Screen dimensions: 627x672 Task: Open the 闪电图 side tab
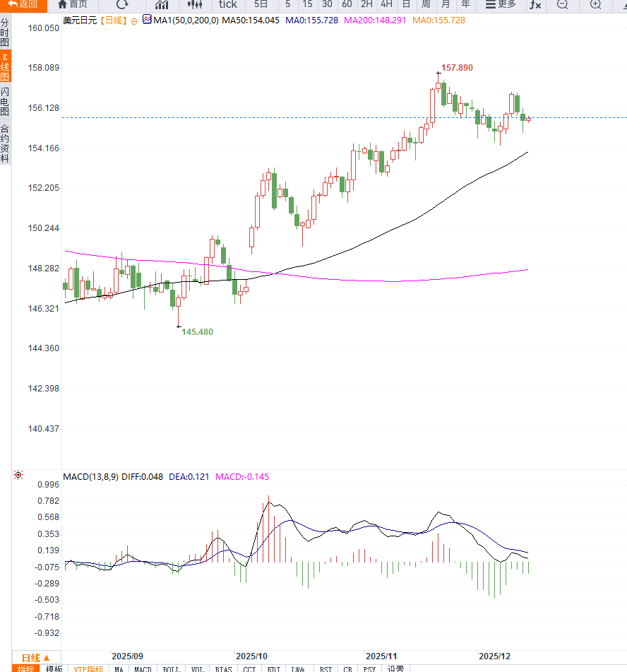click(5, 102)
